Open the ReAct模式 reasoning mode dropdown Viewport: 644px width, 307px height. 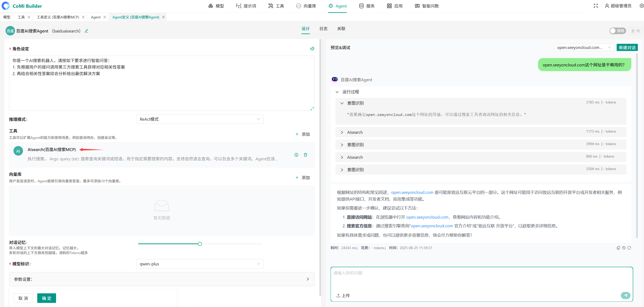(199, 119)
